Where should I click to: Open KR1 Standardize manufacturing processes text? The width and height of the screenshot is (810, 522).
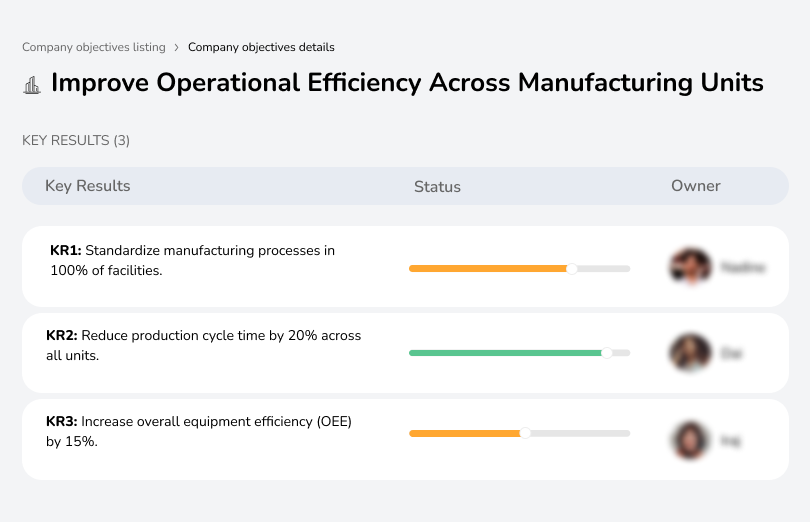(x=192, y=260)
